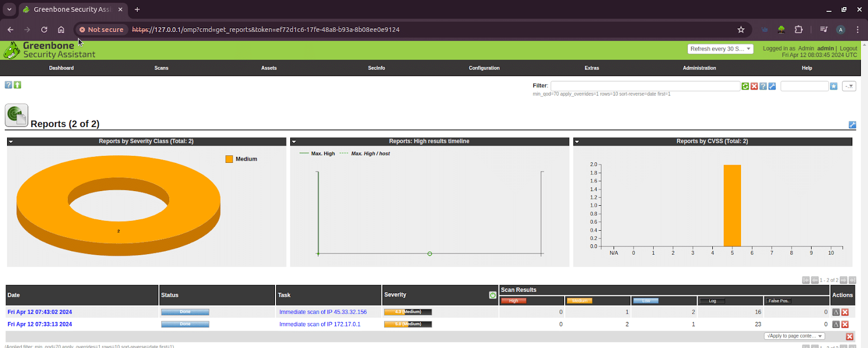Viewport: 868px width, 348px height.
Task: Open the Refresh every 30 S dropdown
Action: click(x=720, y=49)
